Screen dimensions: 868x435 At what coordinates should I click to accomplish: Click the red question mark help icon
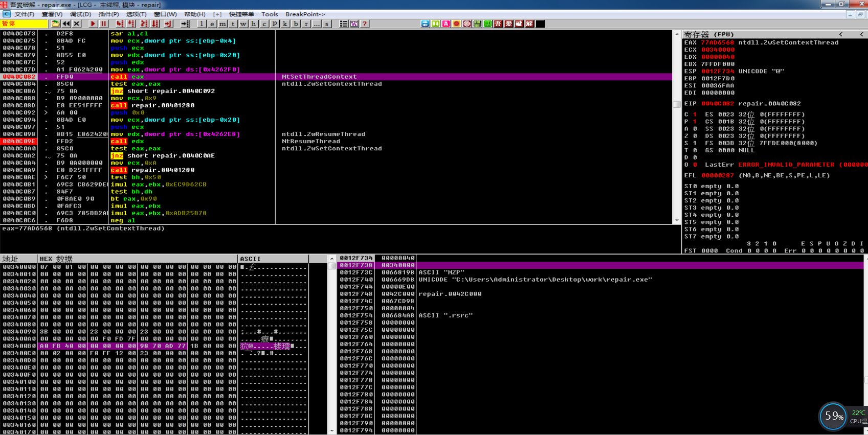coord(365,24)
